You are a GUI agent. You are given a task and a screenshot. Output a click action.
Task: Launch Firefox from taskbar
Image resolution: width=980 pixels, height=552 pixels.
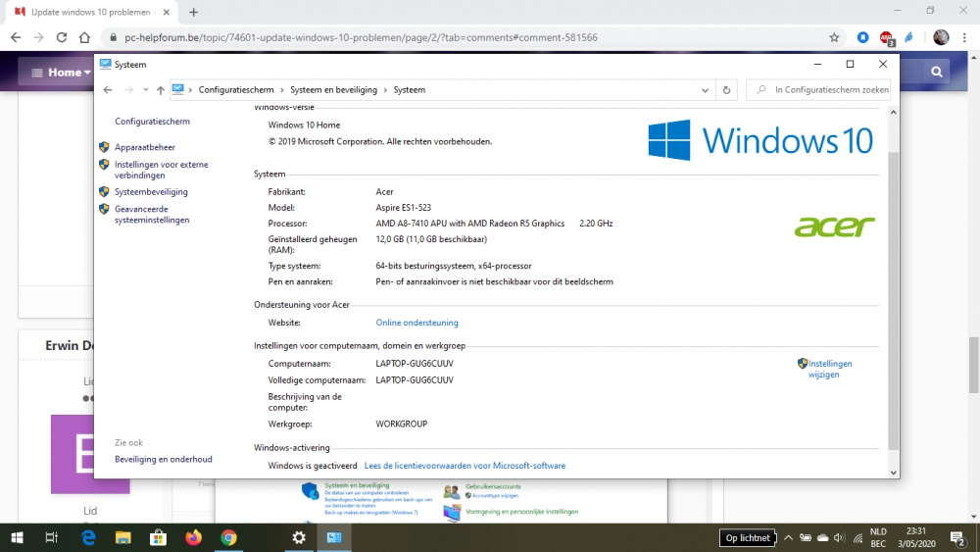pos(193,537)
